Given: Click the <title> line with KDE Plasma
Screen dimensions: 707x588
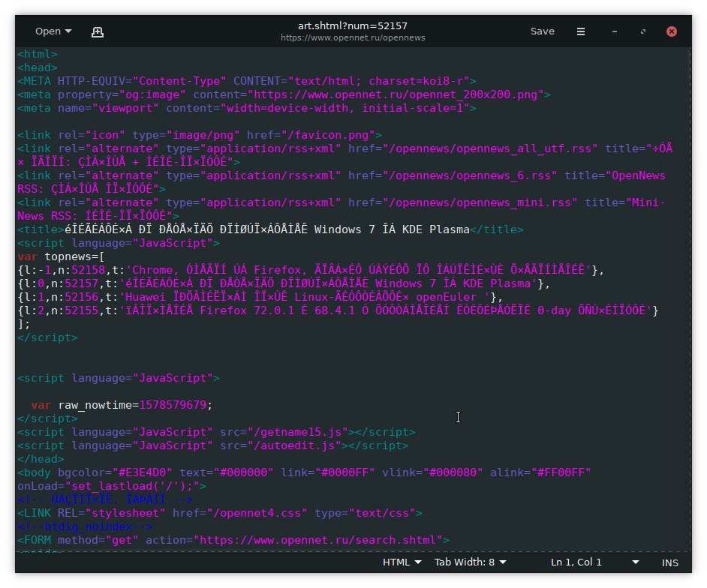Looking at the screenshot, I should [270, 229].
